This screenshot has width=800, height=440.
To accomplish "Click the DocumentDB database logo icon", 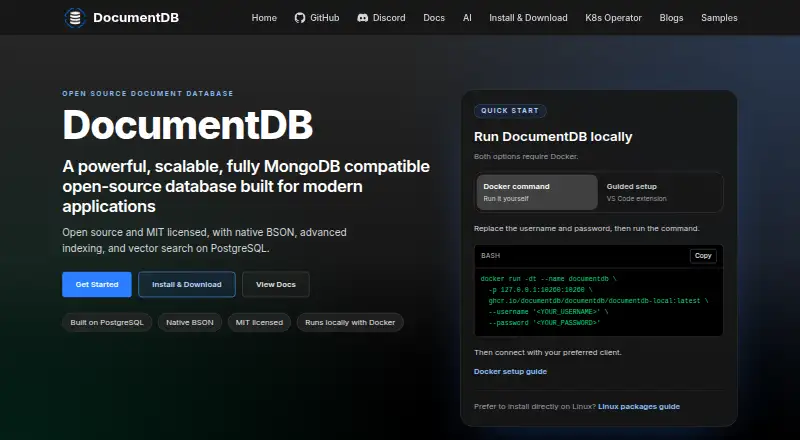I will coord(75,18).
